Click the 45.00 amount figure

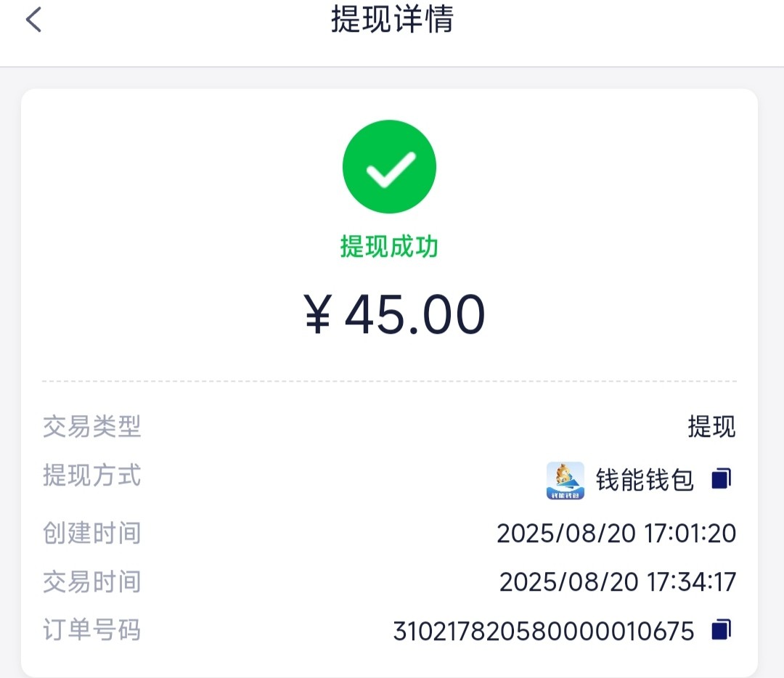[x=415, y=315]
